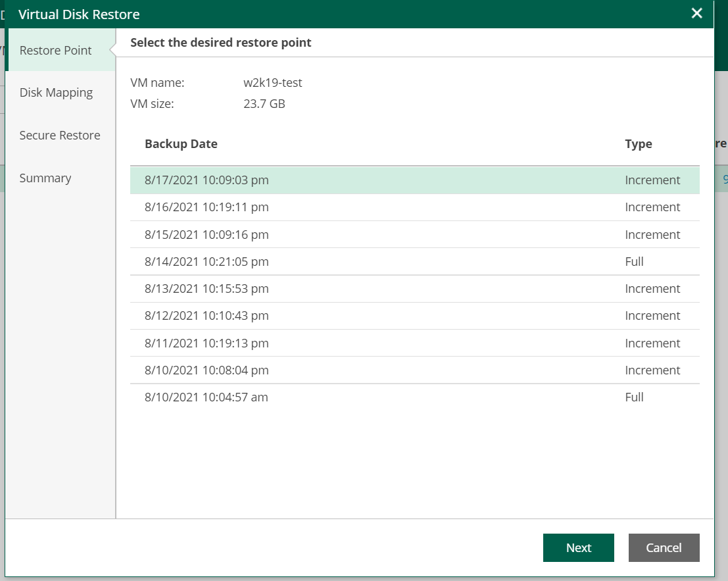The width and height of the screenshot is (728, 581).
Task: Click the Virtual Disk Restore title bar
Action: click(x=329, y=14)
